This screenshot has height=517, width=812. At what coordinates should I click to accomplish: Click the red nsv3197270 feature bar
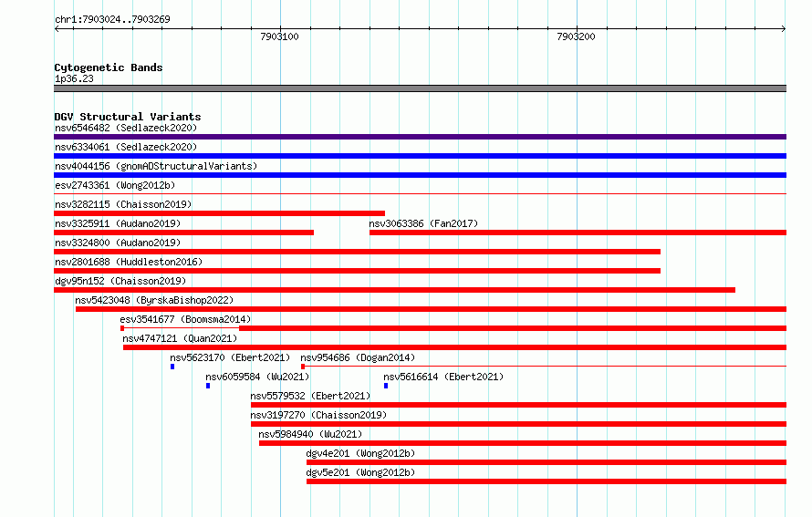coord(519,424)
